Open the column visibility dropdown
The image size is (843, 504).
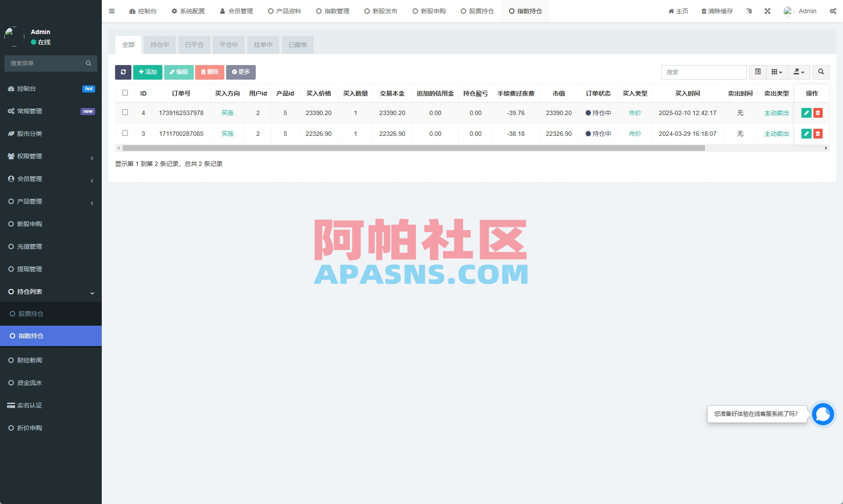[x=778, y=72]
